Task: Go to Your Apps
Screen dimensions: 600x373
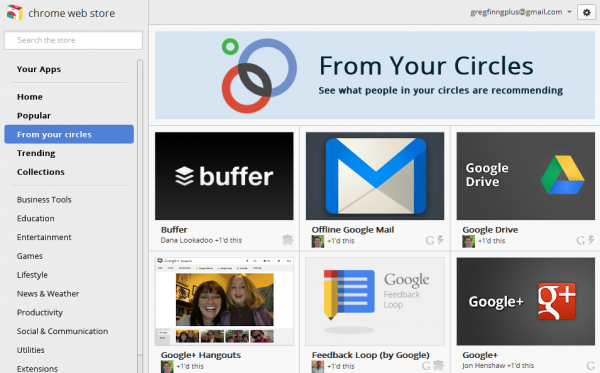Action: (39, 69)
